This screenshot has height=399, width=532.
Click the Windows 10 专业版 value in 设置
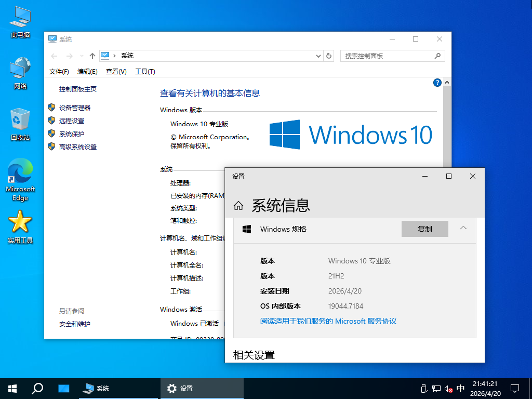click(360, 261)
